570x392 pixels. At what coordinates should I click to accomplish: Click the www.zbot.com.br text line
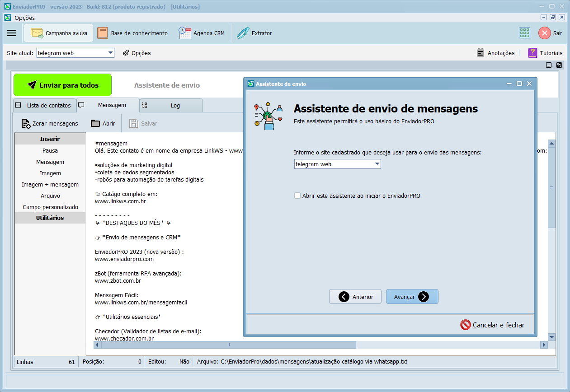(x=118, y=281)
